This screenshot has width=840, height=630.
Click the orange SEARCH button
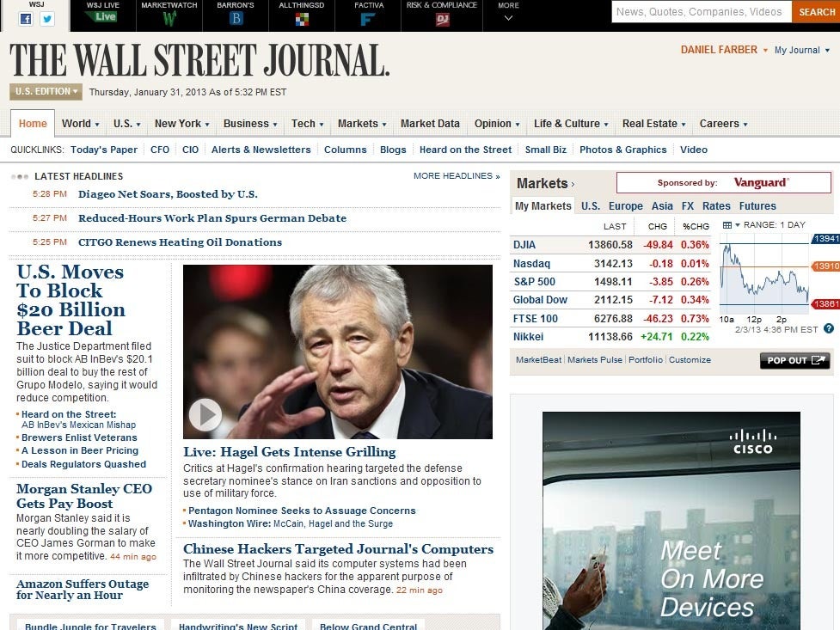point(816,11)
